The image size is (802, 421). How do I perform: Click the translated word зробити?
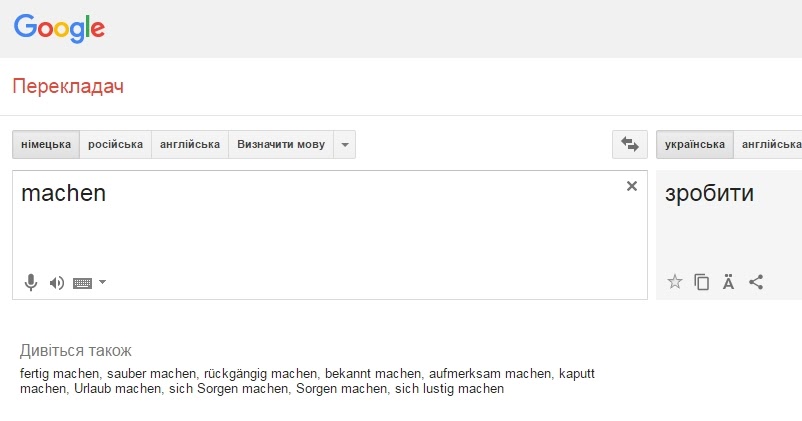709,193
